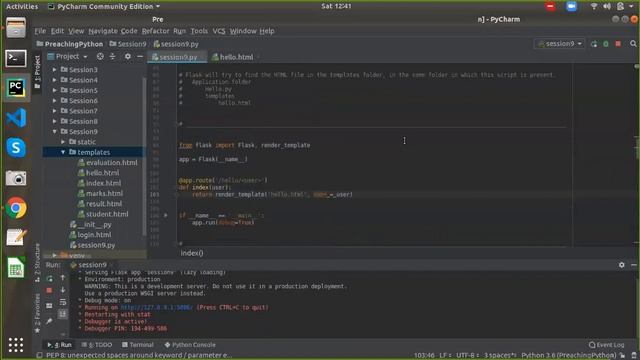Open the Files app in the dock
The image size is (640, 360).
pos(16,29)
